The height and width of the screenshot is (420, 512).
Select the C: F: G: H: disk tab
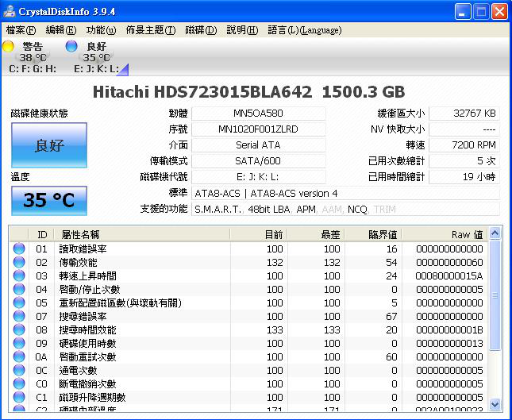coord(33,69)
